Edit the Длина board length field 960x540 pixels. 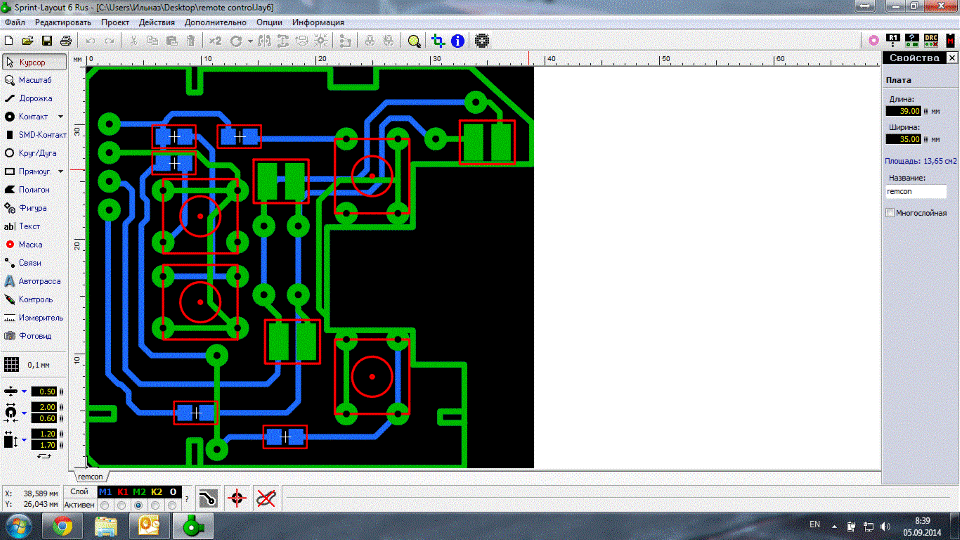tap(903, 111)
